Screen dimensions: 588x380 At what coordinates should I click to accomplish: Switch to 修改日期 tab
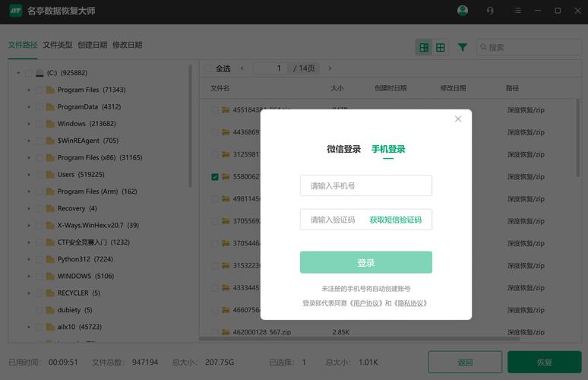128,45
